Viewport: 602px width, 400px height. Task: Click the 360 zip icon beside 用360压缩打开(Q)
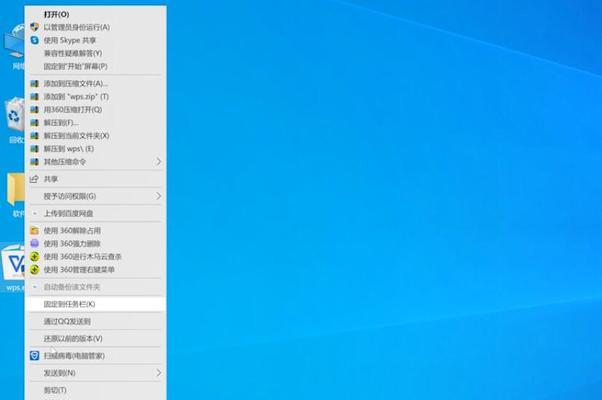tap(35, 109)
